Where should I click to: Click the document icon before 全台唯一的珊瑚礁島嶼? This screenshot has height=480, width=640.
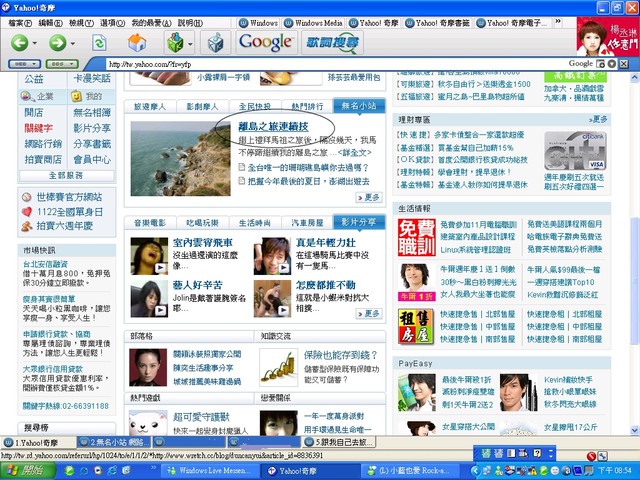click(242, 167)
